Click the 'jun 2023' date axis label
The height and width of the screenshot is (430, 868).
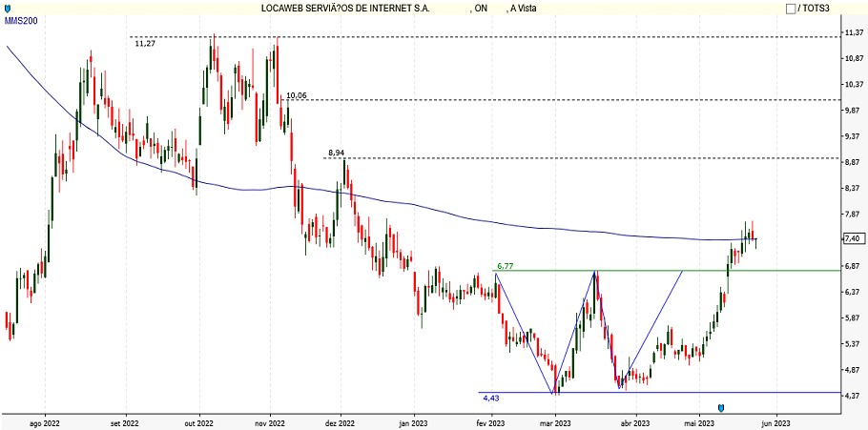775,420
